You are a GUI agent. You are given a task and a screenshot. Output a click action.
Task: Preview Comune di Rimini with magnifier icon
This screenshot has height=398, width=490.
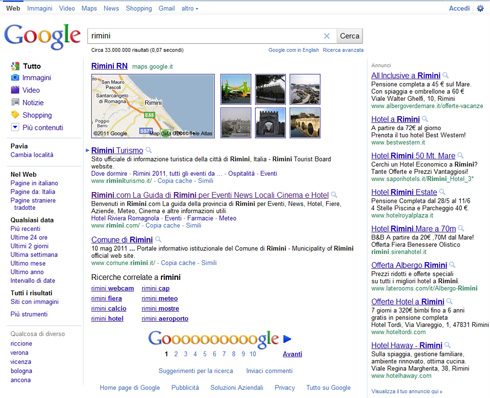pyautogui.click(x=158, y=239)
